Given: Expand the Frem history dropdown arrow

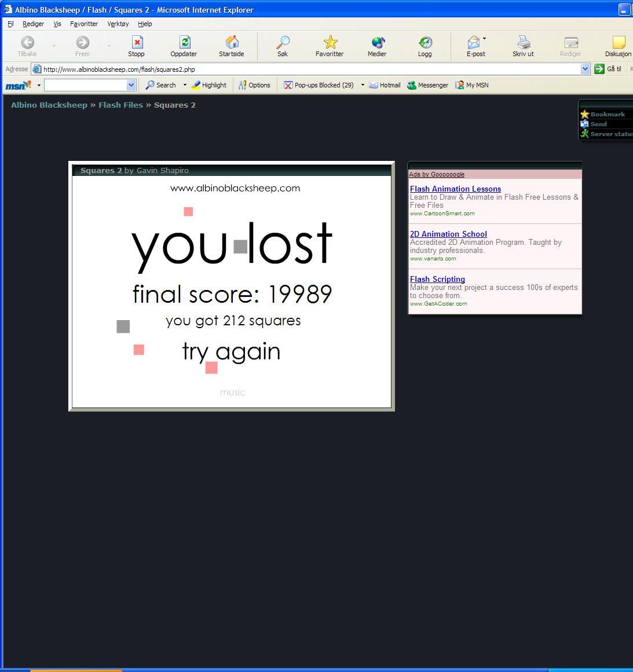Looking at the screenshot, I should pos(109,45).
